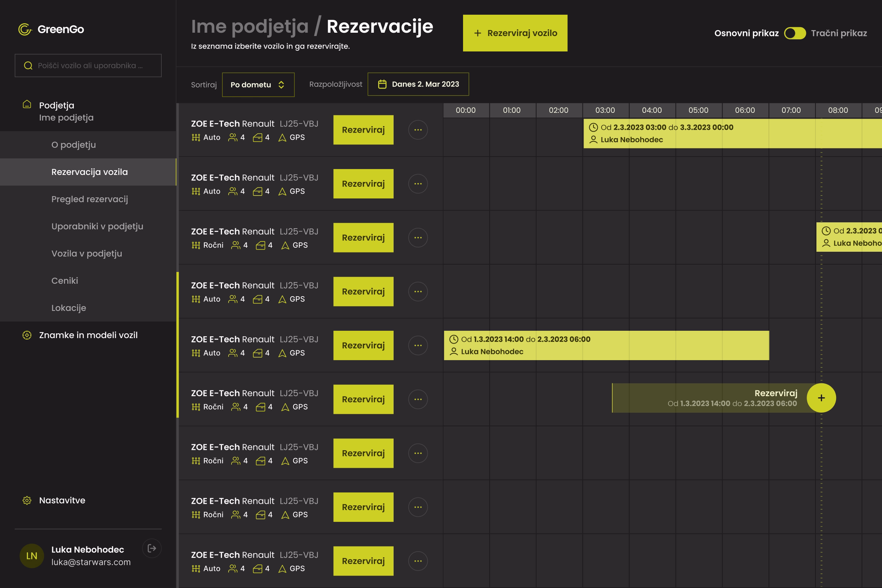This screenshot has height=588, width=882.
Task: Open more options for the fourth vehicle row
Action: pos(418,291)
